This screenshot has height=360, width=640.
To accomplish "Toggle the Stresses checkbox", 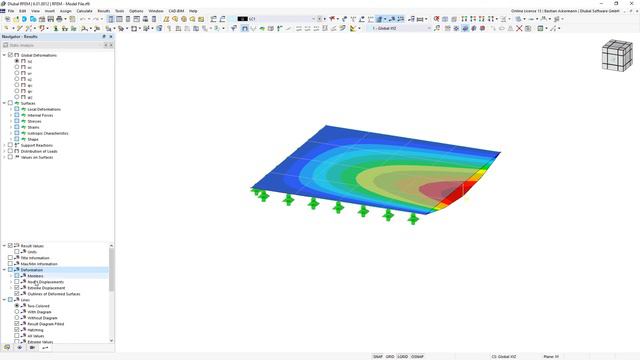I will 17,121.
